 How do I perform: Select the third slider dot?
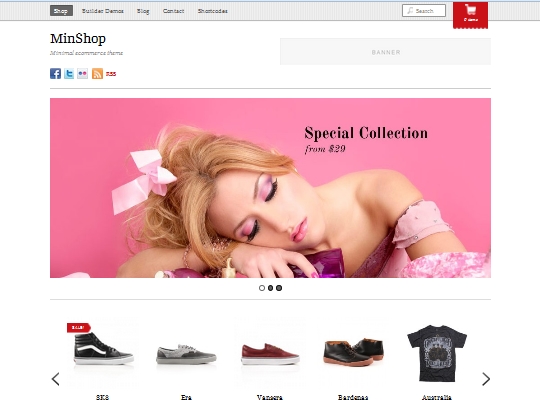[279, 288]
